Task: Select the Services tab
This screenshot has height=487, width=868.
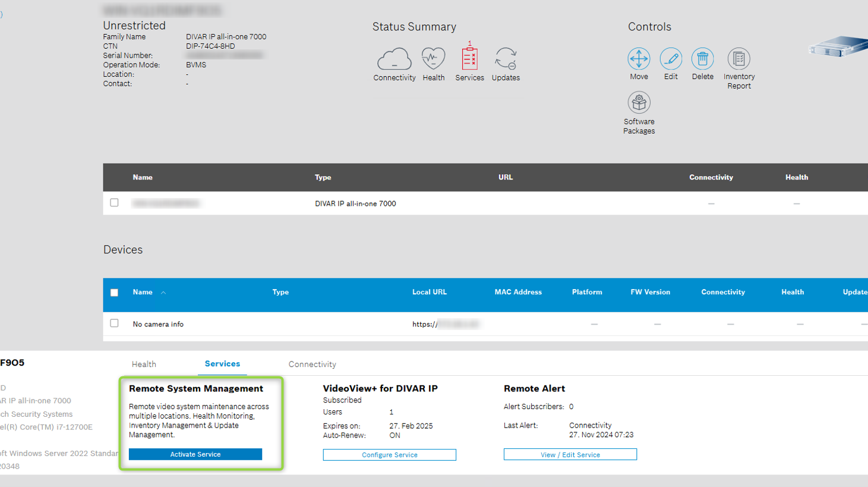Action: point(222,364)
